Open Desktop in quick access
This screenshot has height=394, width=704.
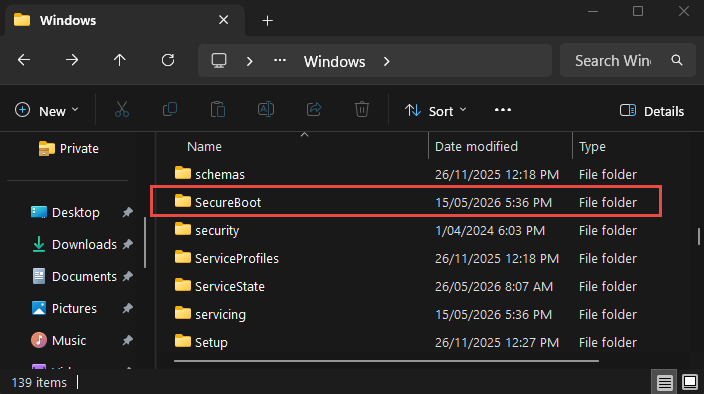(x=65, y=212)
